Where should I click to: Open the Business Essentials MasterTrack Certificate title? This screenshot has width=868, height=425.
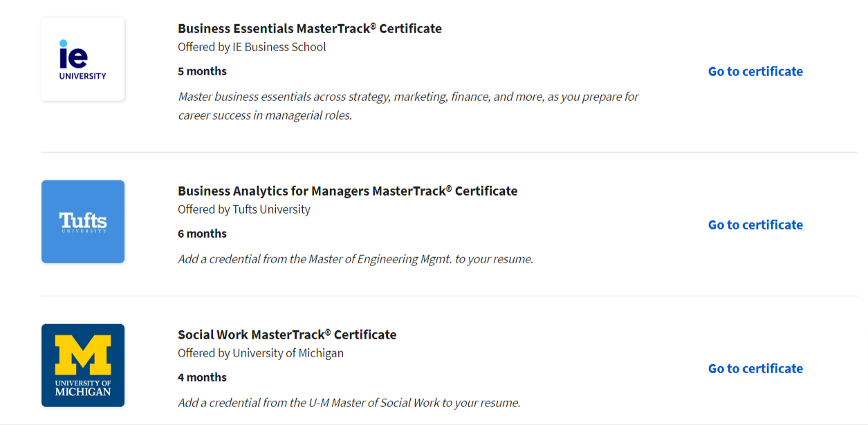pos(309,28)
